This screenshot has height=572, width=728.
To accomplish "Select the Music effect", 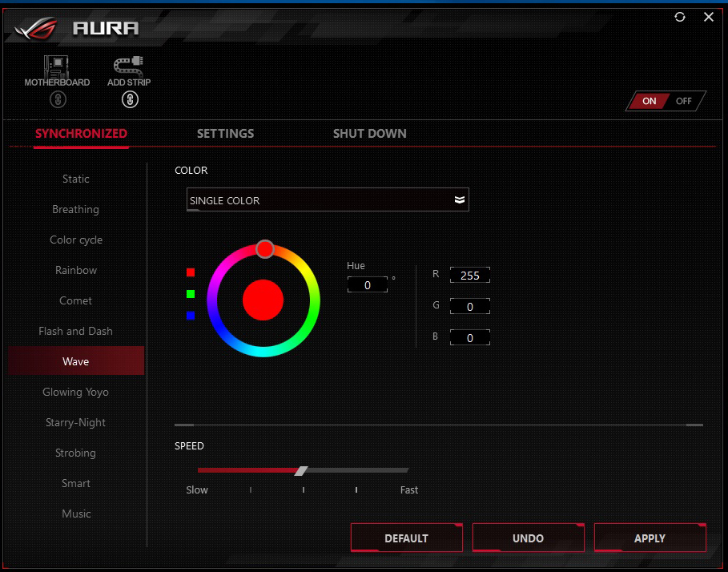I will click(75, 514).
